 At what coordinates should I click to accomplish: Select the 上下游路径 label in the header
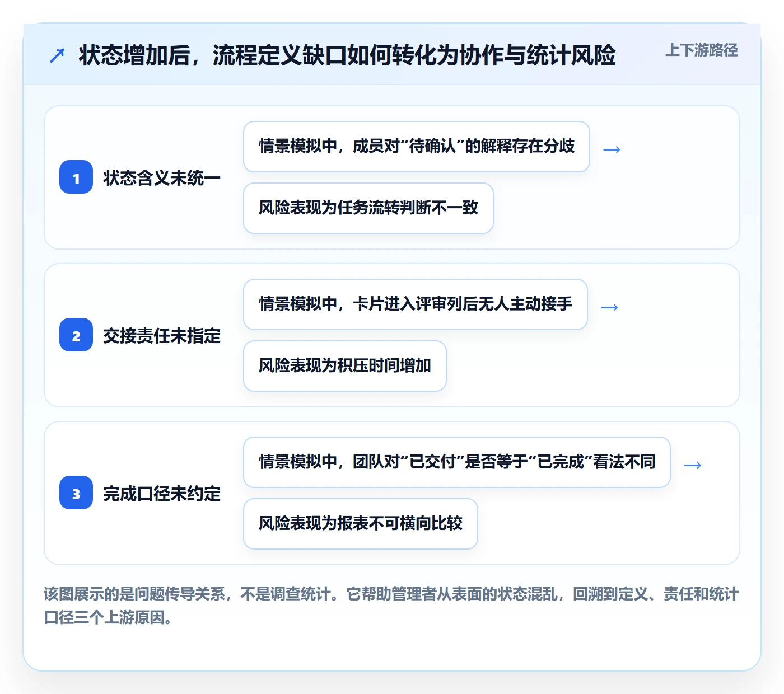pos(702,50)
